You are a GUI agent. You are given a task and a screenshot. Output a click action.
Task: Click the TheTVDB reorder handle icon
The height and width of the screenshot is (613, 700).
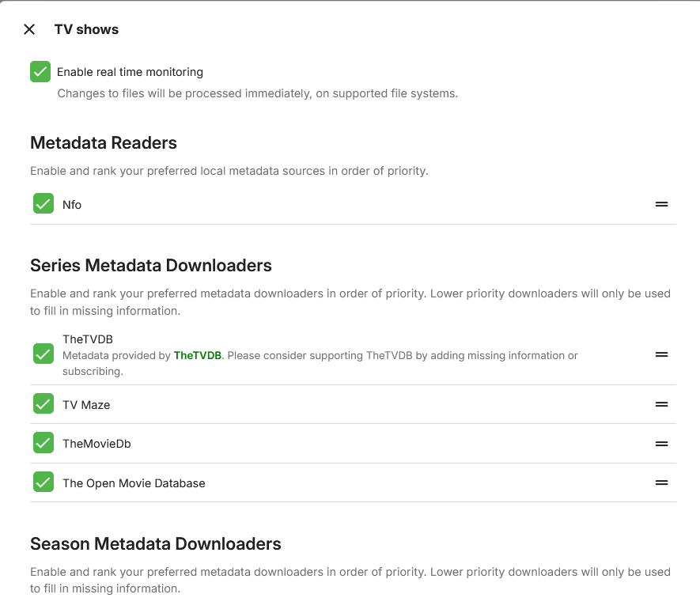click(x=661, y=354)
